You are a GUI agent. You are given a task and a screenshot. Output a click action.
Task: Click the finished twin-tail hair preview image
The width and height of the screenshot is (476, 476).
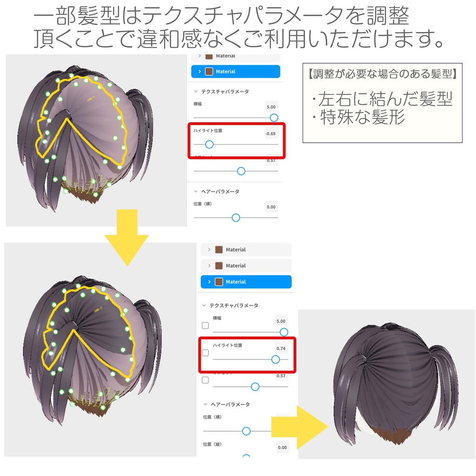click(x=386, y=384)
